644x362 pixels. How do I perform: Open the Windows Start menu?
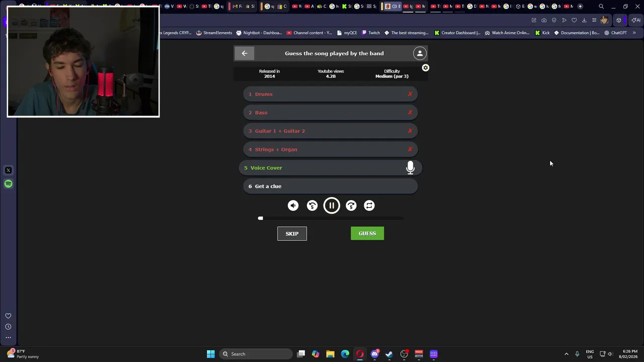211,354
